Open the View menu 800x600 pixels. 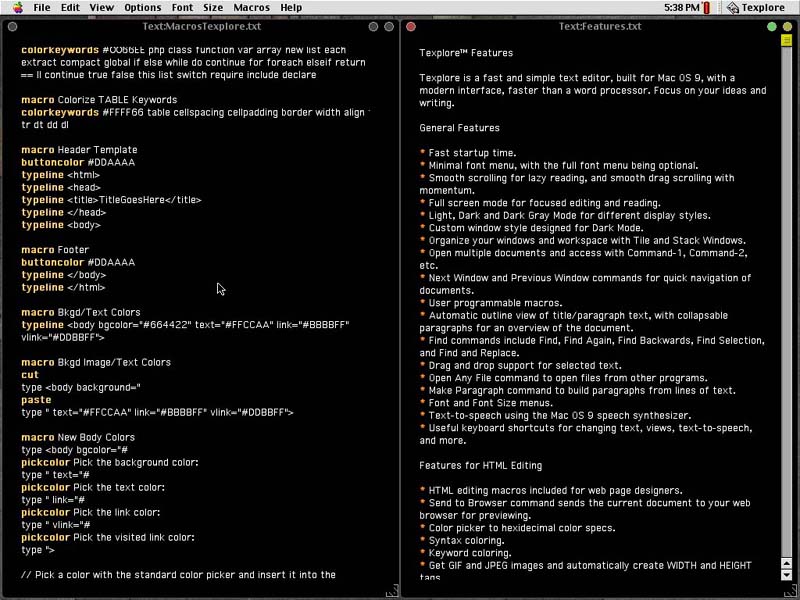coord(102,8)
